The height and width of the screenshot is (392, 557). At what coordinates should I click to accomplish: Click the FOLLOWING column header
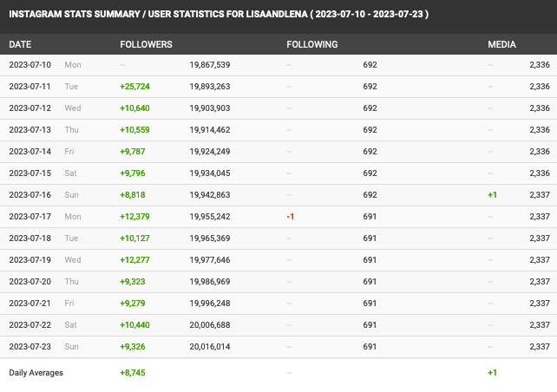point(312,44)
